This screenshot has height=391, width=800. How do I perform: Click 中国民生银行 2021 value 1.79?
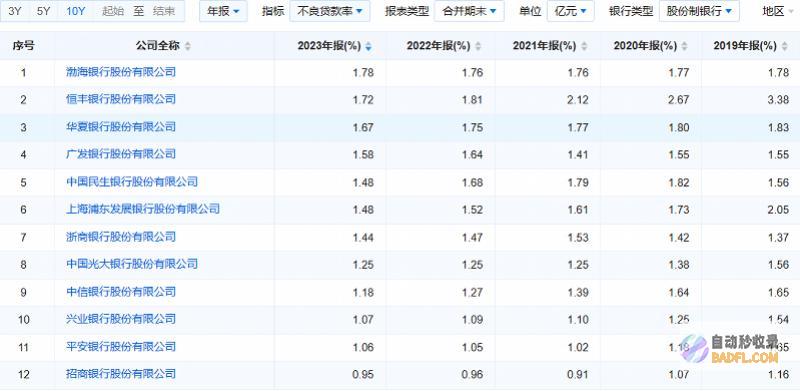pos(578,182)
